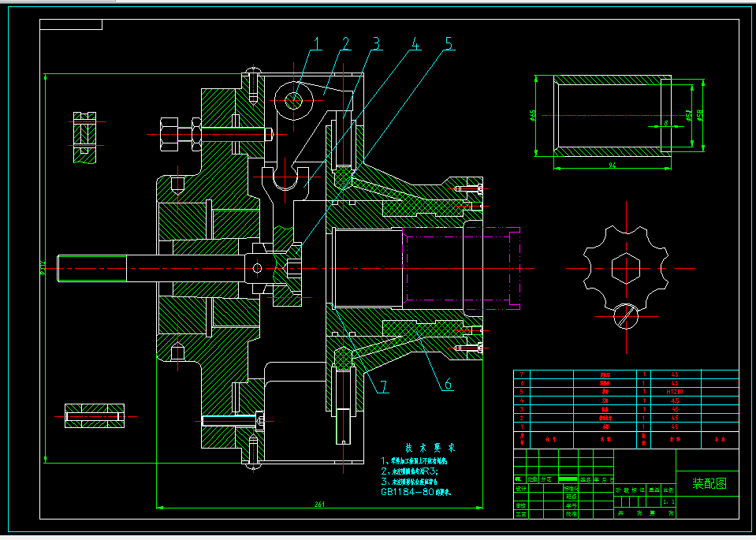Click the 设计 label in title block
Screen dimensions: 756x540
(x=521, y=489)
